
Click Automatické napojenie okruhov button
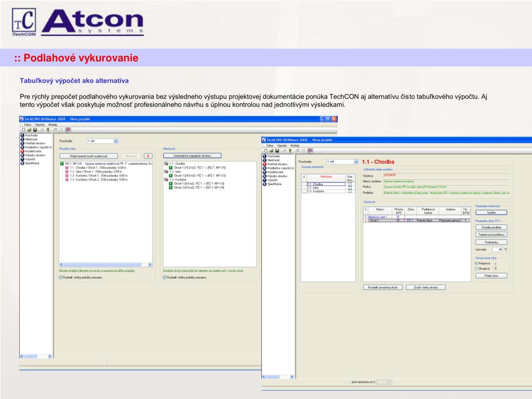pos(192,155)
